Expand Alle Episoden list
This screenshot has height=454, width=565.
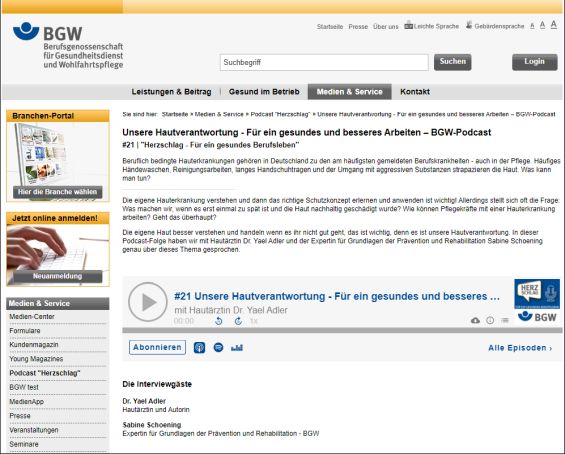[520, 348]
